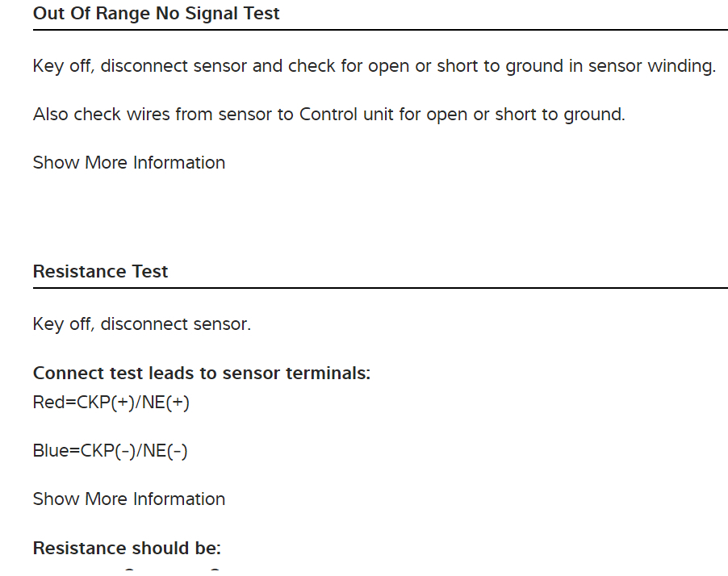Click the 'Also check wires from sensor' sentence

point(329,114)
